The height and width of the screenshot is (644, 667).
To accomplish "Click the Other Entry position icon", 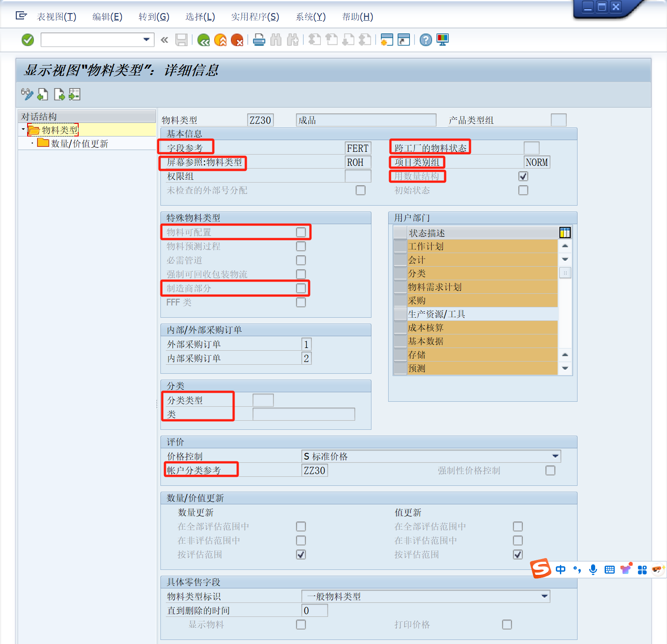I will (75, 94).
